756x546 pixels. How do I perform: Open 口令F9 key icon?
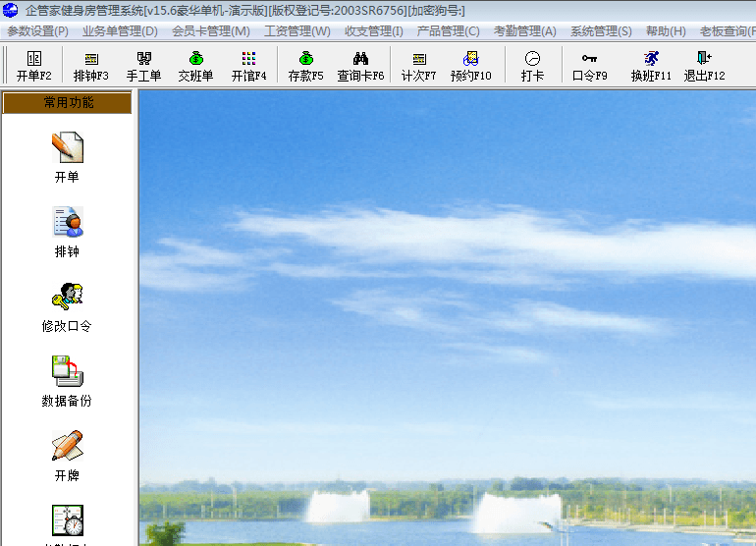[x=589, y=65]
